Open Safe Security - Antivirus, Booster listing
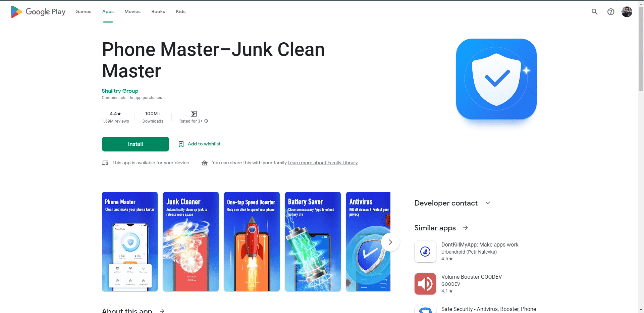The image size is (644, 313). pyautogui.click(x=489, y=309)
